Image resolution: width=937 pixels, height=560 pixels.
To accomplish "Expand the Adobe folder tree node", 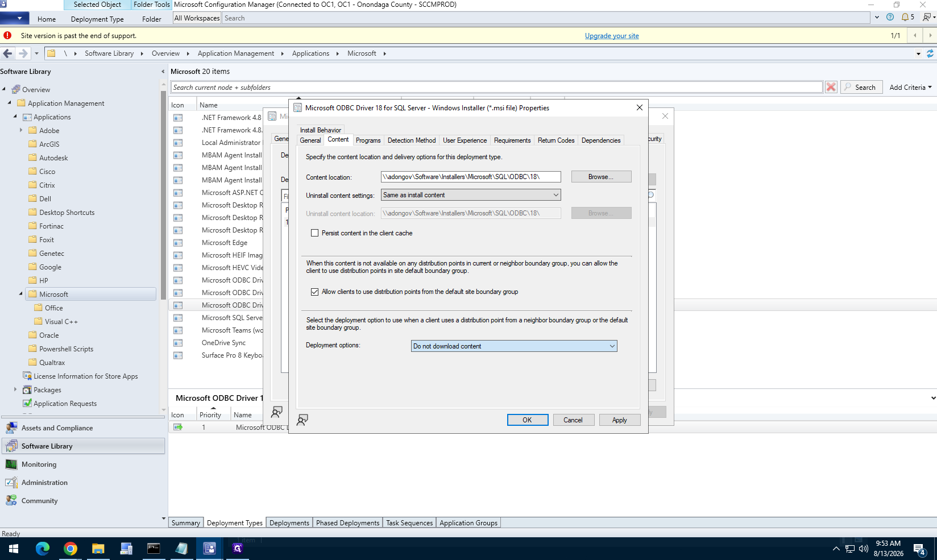I will 21,130.
